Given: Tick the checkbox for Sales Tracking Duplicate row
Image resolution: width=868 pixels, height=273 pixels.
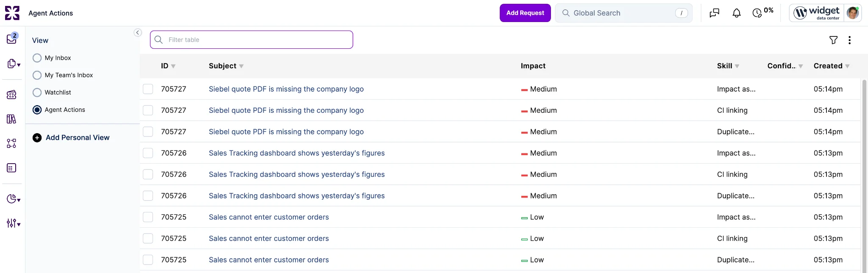Looking at the screenshot, I should (x=148, y=195).
